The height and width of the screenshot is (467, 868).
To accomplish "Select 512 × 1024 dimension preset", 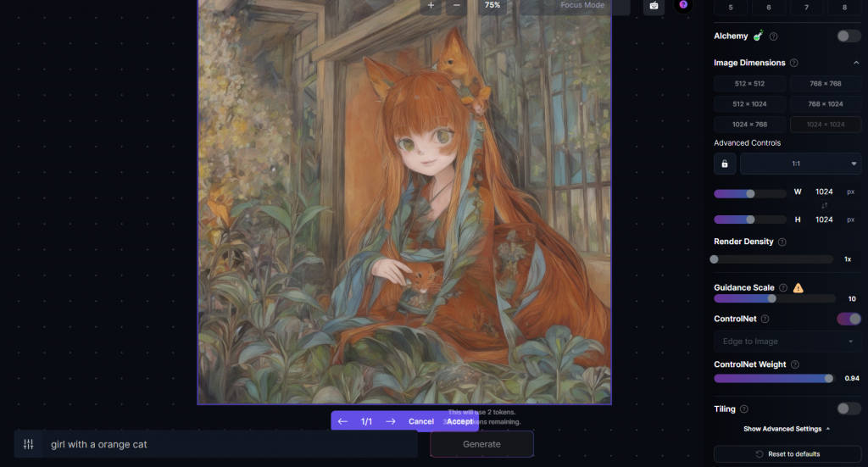I will [749, 104].
